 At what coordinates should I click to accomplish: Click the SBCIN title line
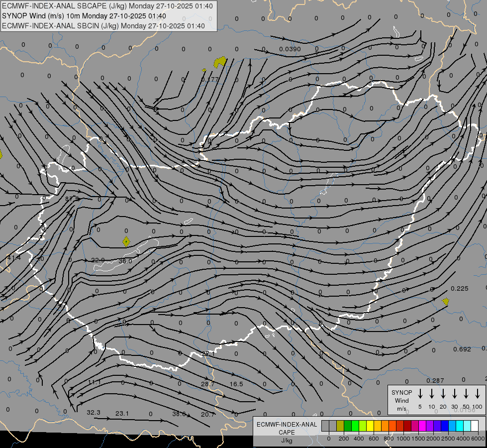pos(103,26)
